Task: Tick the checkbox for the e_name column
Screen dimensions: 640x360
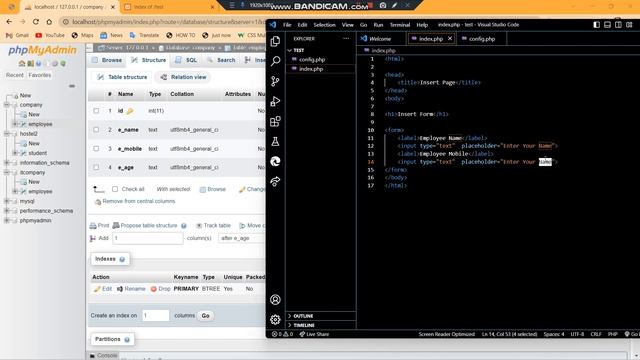Action: click(x=96, y=129)
